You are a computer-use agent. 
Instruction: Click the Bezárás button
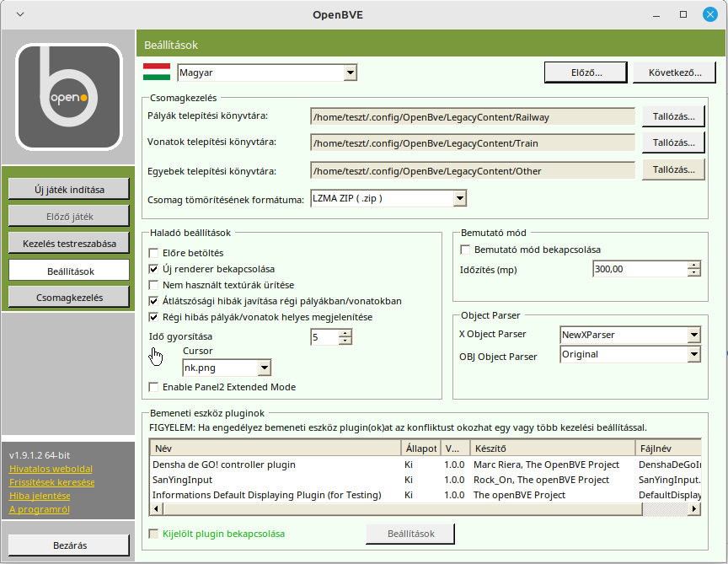69,545
